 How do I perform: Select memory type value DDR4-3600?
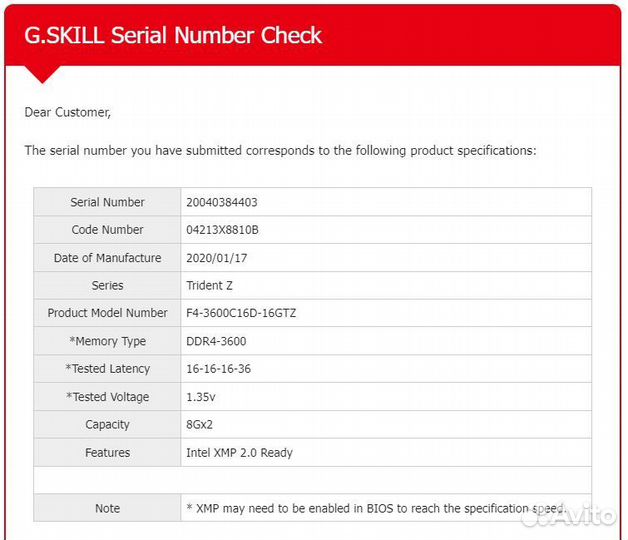tap(216, 341)
